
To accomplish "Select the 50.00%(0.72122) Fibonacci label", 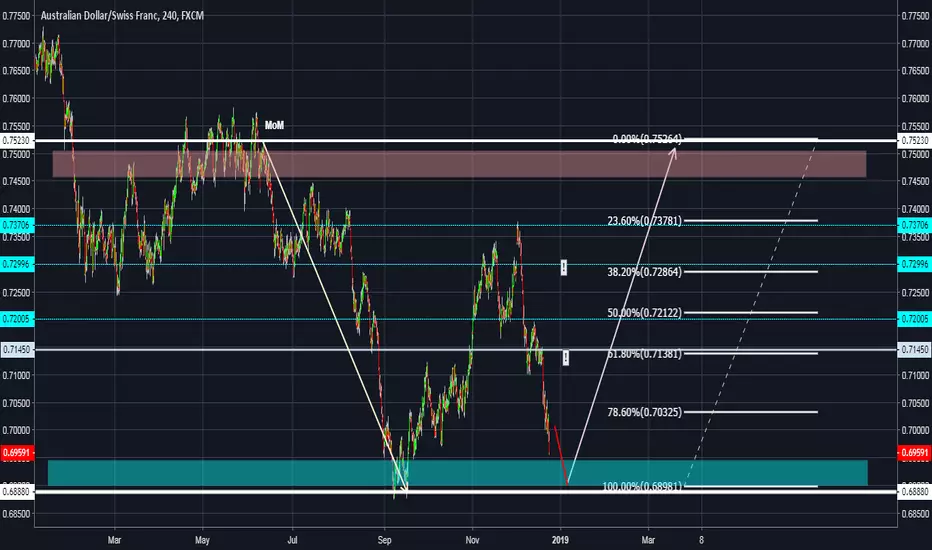I will [644, 312].
